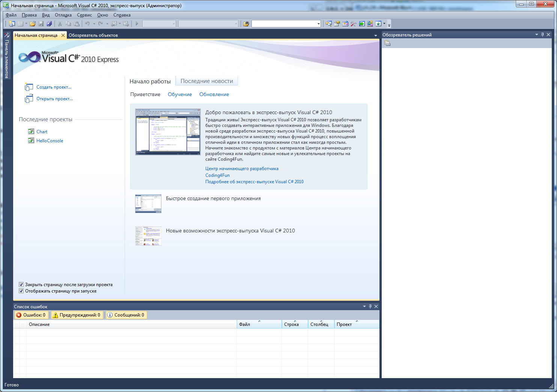Click the Start Debugging play icon
The height and width of the screenshot is (392, 557).
click(x=137, y=24)
